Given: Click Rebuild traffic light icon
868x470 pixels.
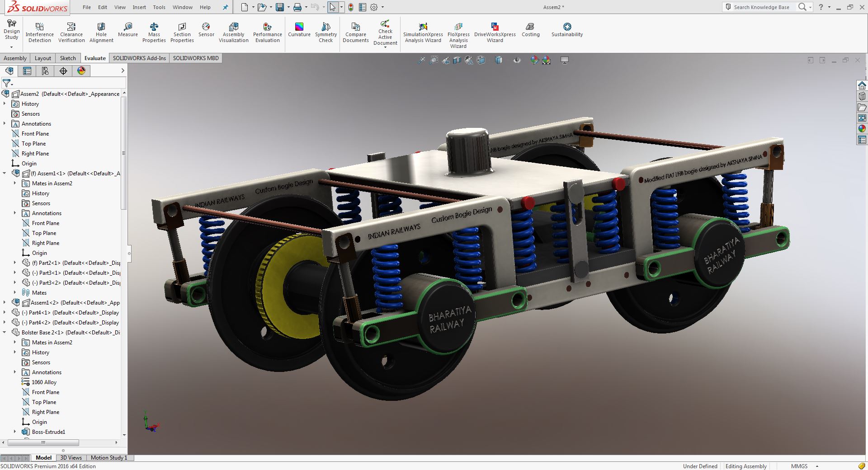Looking at the screenshot, I should coord(351,7).
